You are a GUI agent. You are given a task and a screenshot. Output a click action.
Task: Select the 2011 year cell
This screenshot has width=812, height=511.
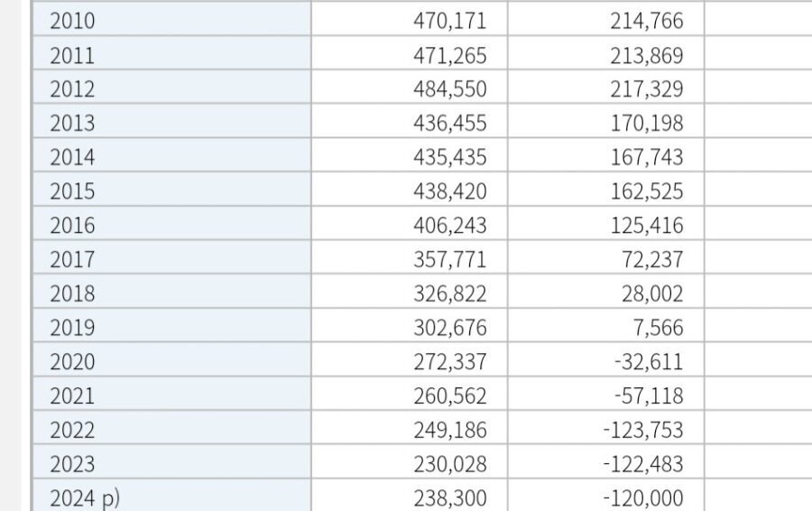(x=172, y=53)
